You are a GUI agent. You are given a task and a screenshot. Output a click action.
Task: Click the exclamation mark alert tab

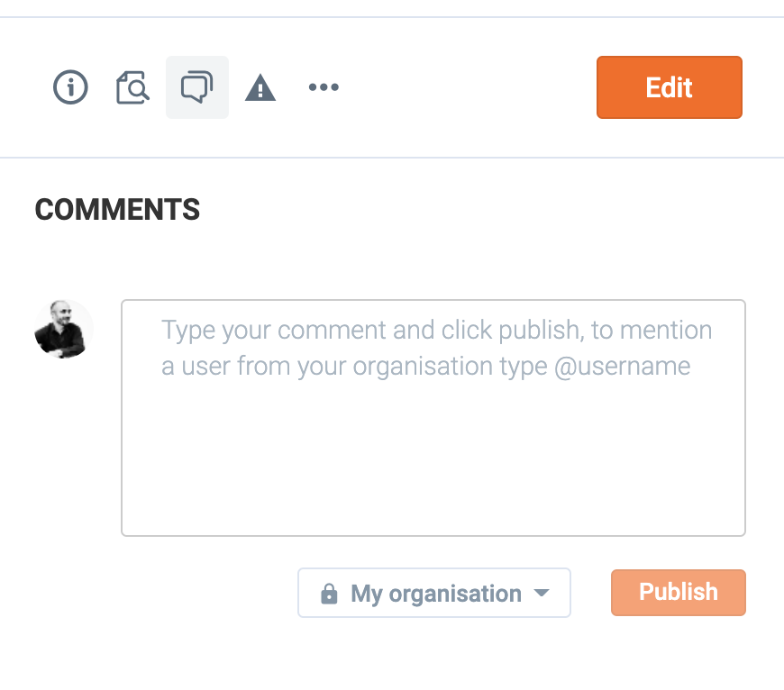coord(260,87)
